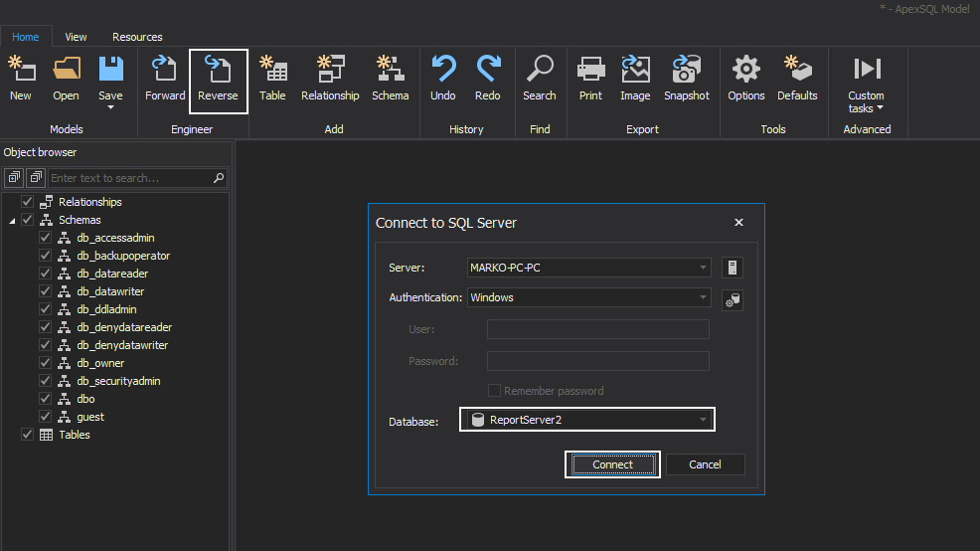Image resolution: width=980 pixels, height=551 pixels.
Task: Undo the last action
Action: tap(443, 79)
